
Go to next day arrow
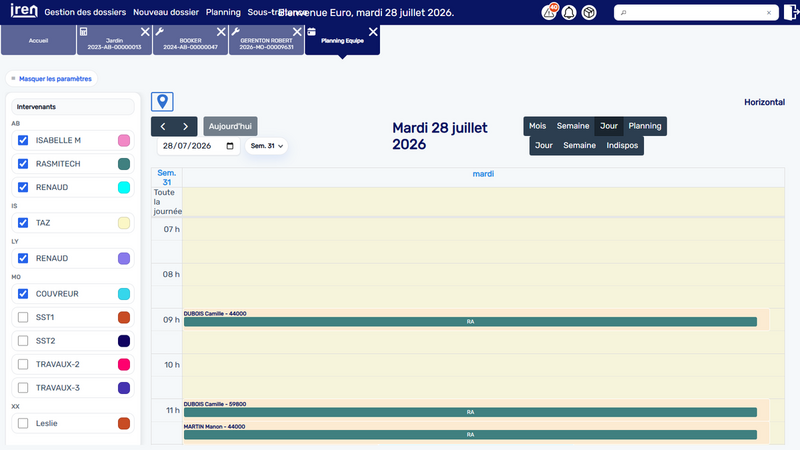186,127
